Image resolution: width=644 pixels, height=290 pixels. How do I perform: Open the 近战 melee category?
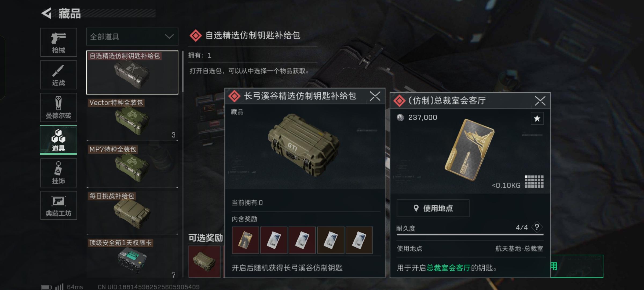point(58,75)
